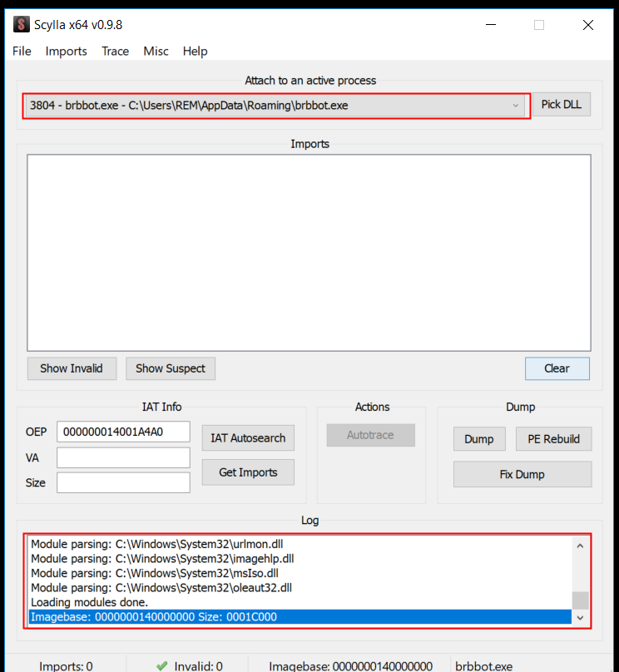This screenshot has width=619, height=672.
Task: Click into the OEP address field
Action: point(123,432)
